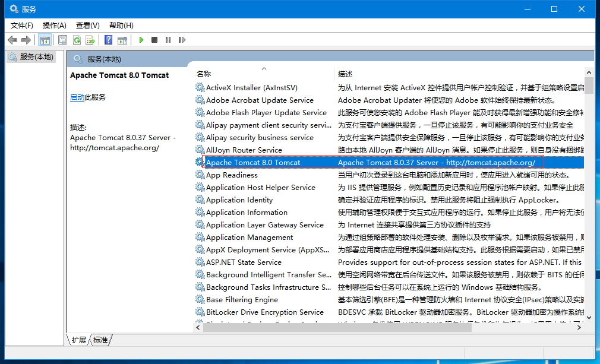Switch to the 扩展 tab
This screenshot has height=364, width=600.
79,340
